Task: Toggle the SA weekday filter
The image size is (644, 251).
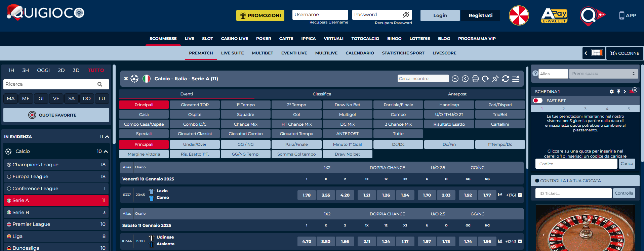Action: click(71, 98)
